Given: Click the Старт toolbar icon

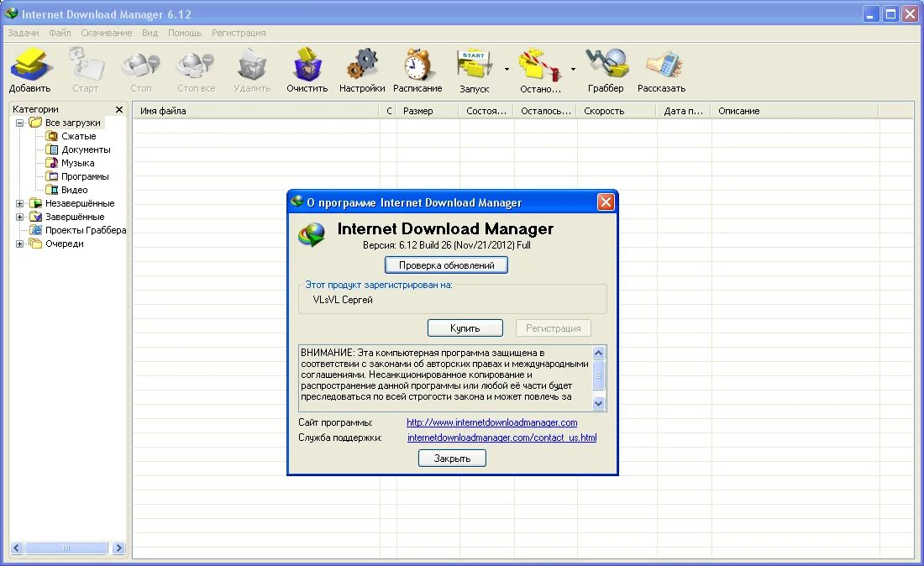Looking at the screenshot, I should pyautogui.click(x=86, y=64).
